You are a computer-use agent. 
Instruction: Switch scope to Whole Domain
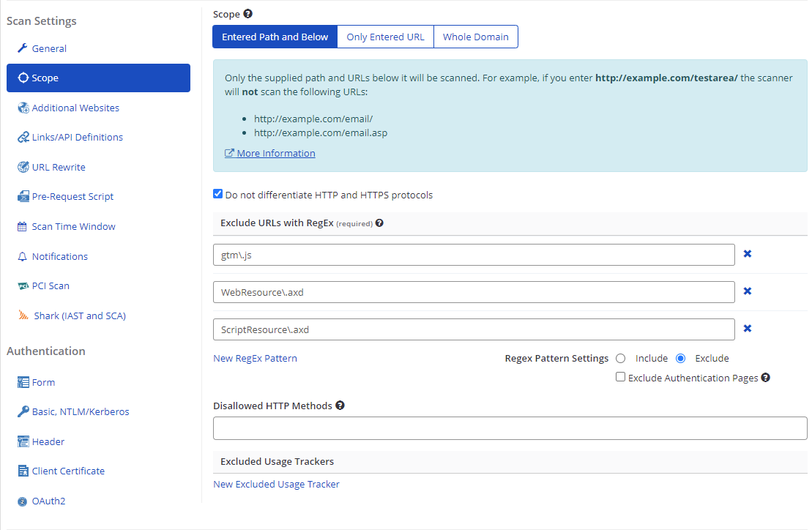point(475,37)
